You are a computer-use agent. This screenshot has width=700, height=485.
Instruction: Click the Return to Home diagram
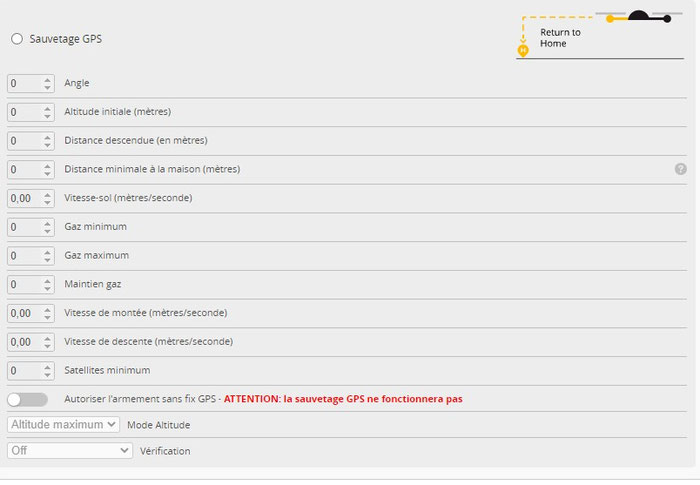tap(600, 34)
